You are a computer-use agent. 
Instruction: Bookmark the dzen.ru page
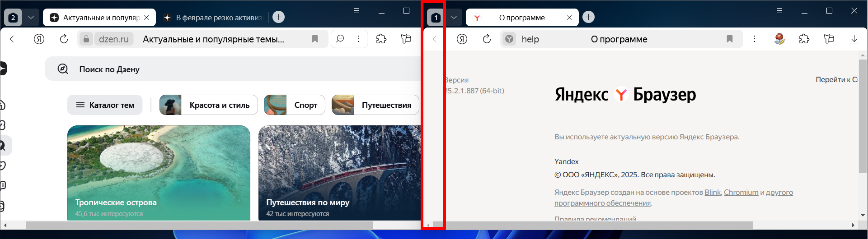[x=315, y=39]
